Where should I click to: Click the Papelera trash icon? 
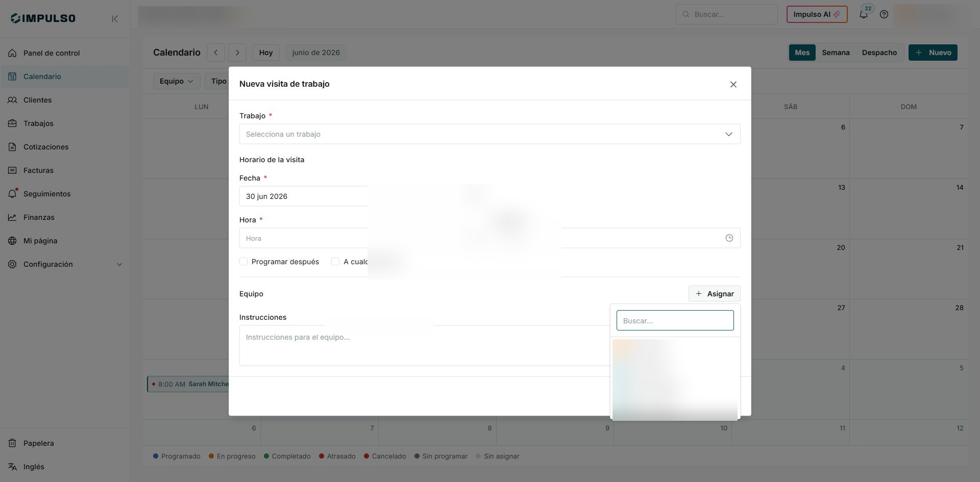[x=12, y=443]
